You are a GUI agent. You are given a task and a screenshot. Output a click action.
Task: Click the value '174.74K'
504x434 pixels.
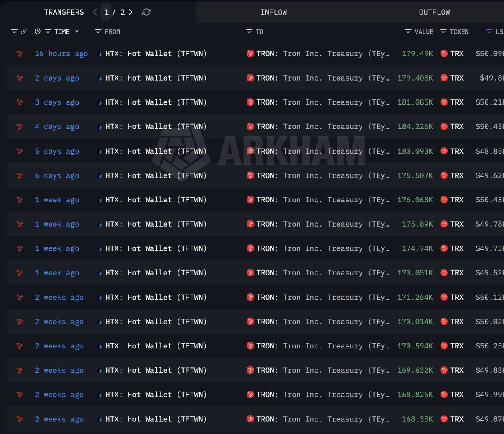(417, 248)
